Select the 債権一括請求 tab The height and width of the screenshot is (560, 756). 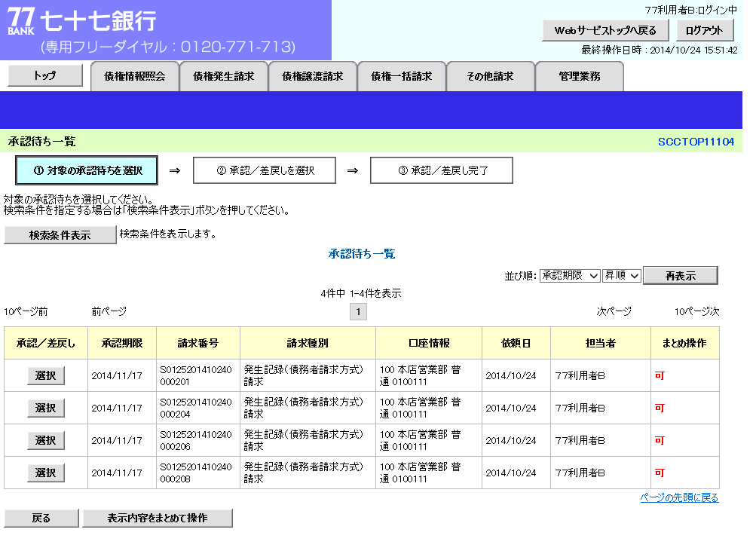(401, 76)
